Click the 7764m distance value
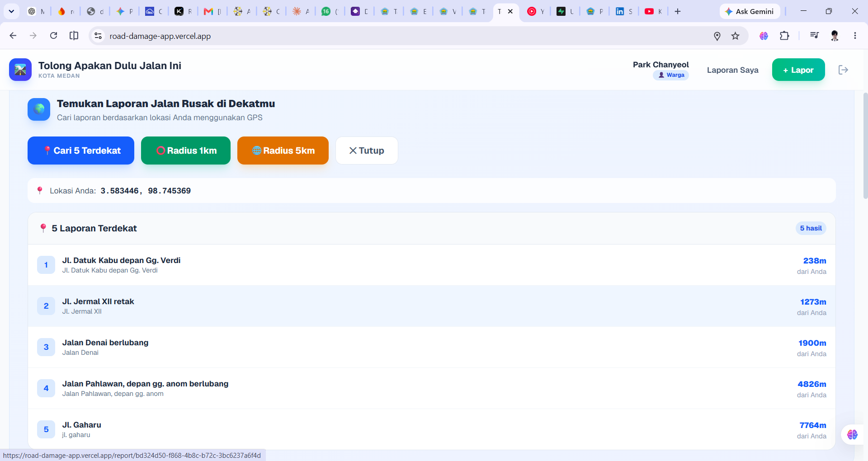Viewport: 868px width, 461px height. (x=812, y=425)
